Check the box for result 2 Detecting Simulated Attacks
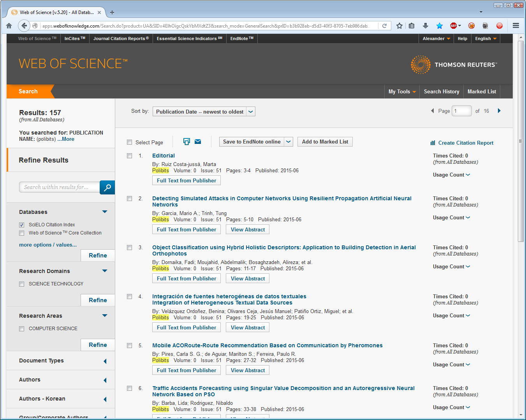This screenshot has width=526, height=420. 130,198
